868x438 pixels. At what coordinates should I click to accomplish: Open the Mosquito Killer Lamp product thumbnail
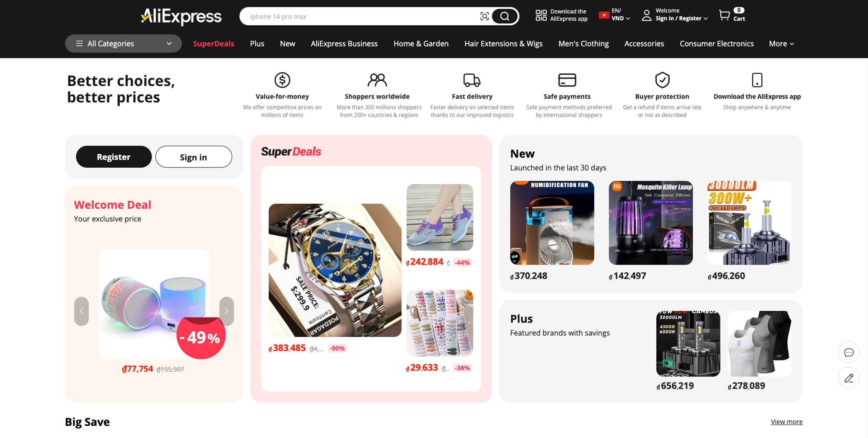pos(651,223)
